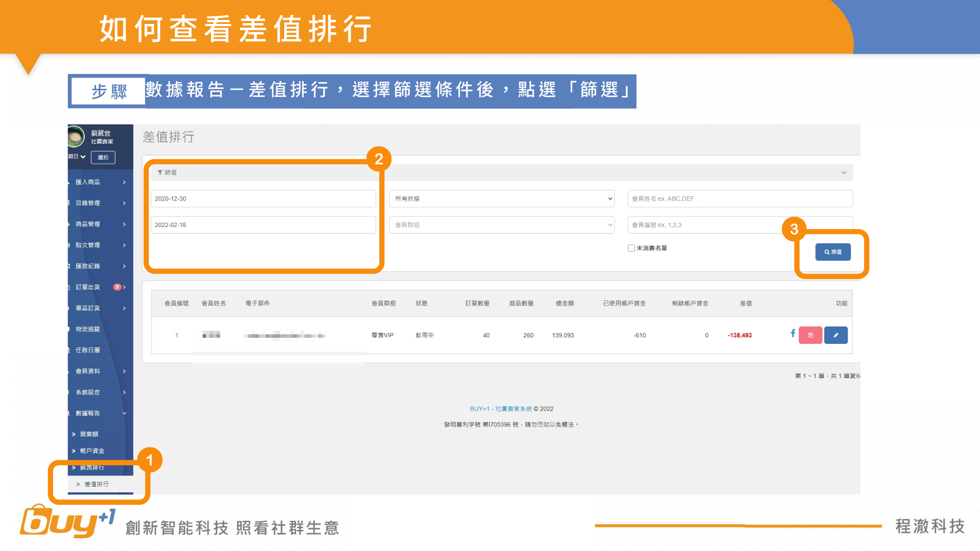Click the BUY+1 logo at bottom left
Image resolution: width=980 pixels, height=551 pixels.
(66, 521)
